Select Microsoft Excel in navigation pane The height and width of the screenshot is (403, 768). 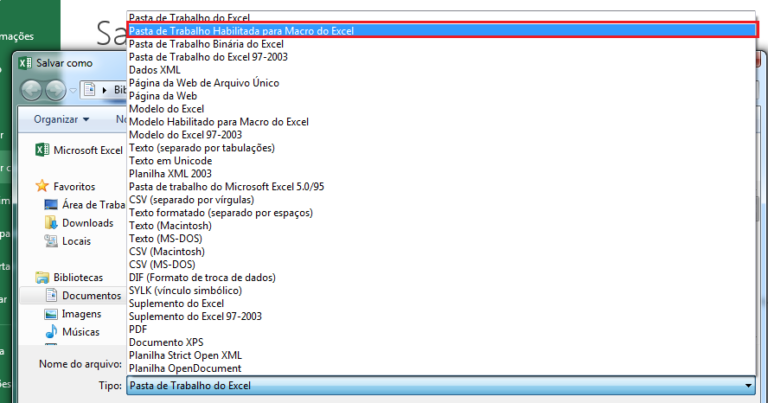86,150
